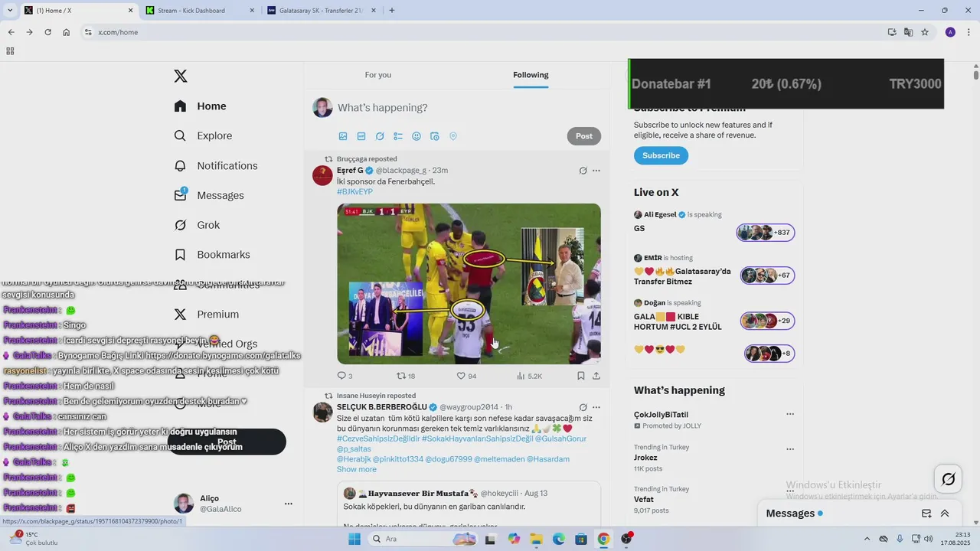
Task: Reload the page in Chrome
Action: 47,32
